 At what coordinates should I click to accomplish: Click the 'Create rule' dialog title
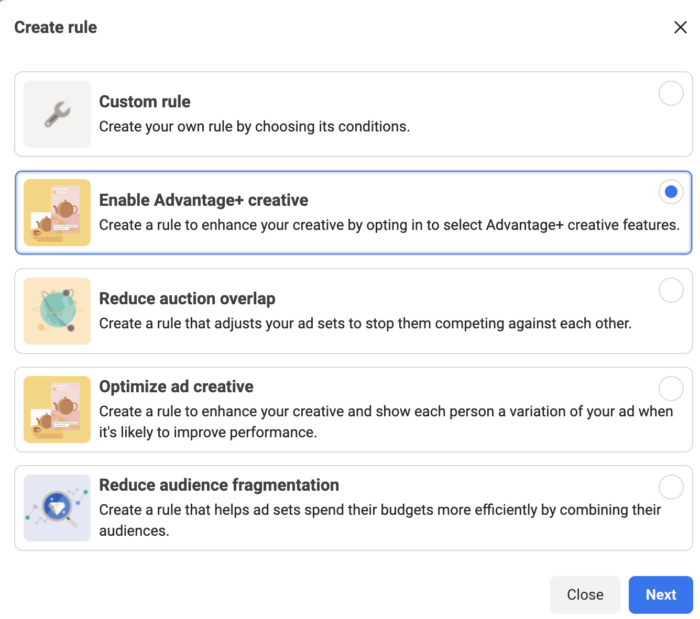point(56,27)
